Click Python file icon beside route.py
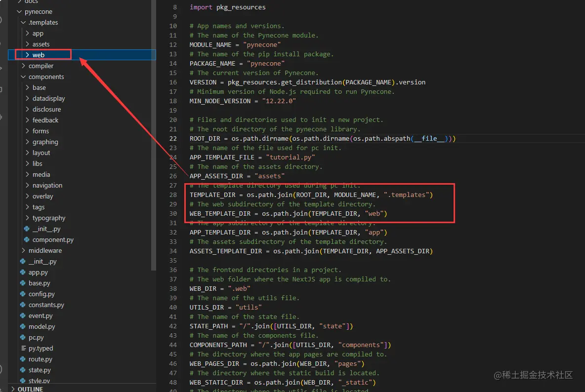This screenshot has height=392, width=585. (x=23, y=359)
